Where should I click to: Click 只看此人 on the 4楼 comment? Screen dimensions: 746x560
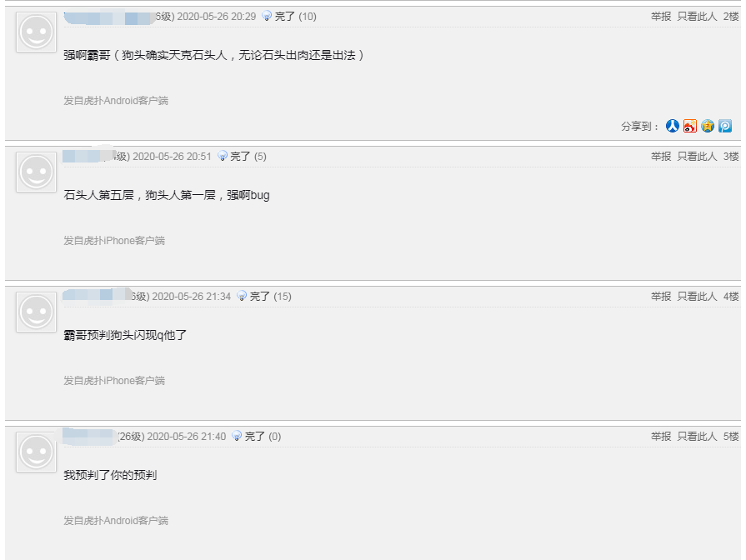pos(697,297)
